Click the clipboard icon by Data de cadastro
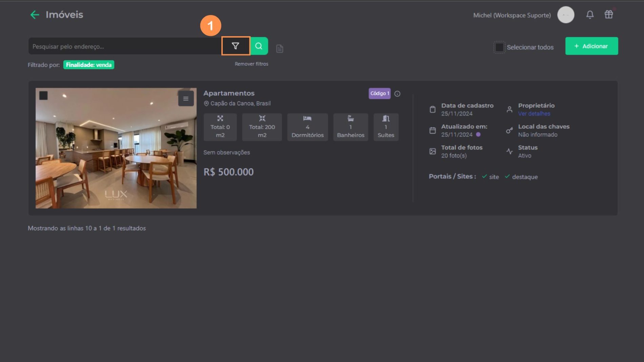 coord(432,109)
